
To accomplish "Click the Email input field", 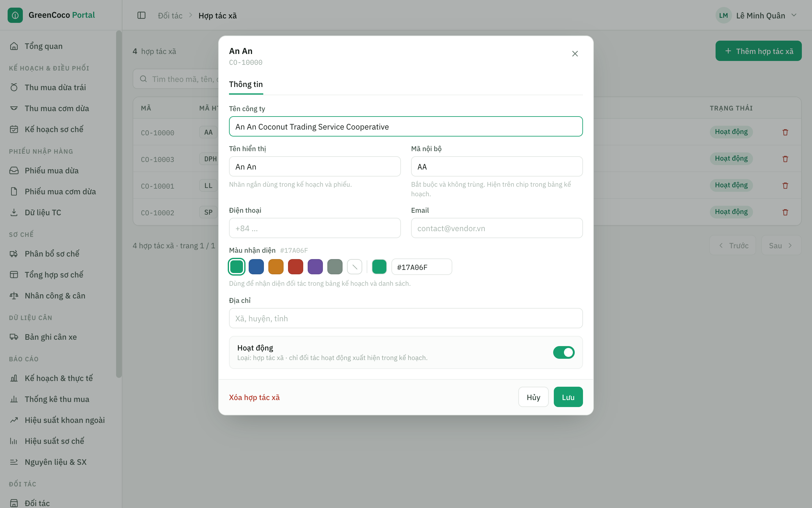I will 497,228.
